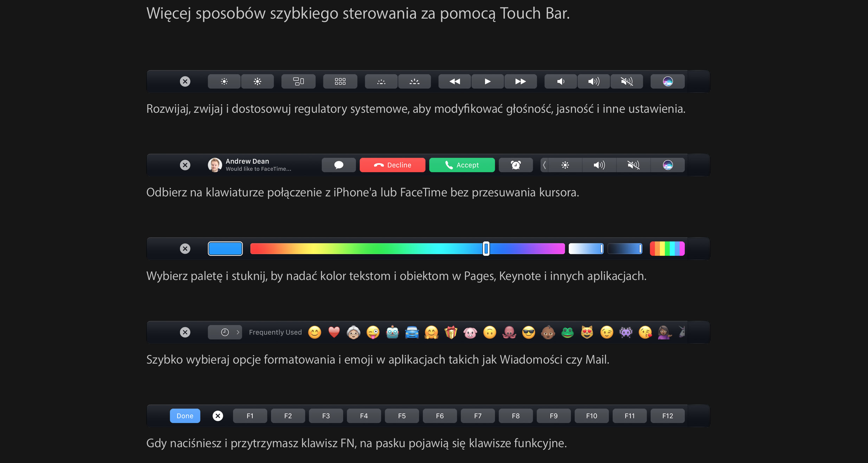Tap the F1 function key
This screenshot has width=868, height=463.
[x=250, y=416]
